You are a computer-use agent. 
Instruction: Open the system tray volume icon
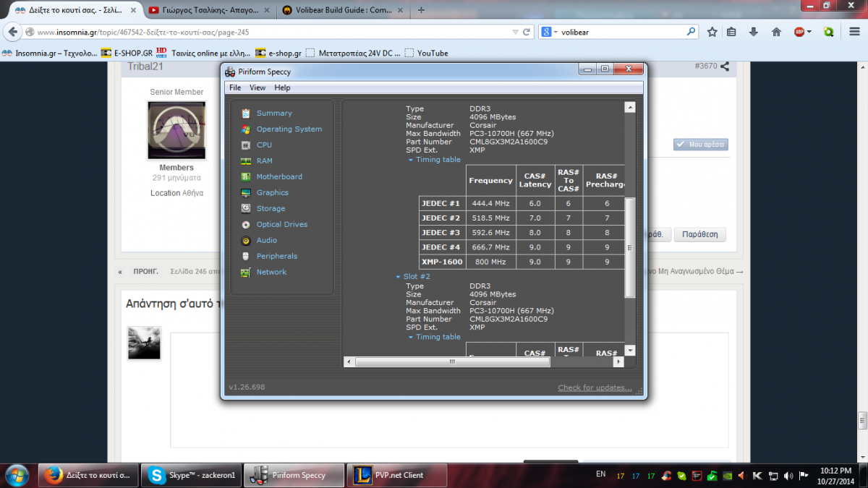tap(787, 476)
